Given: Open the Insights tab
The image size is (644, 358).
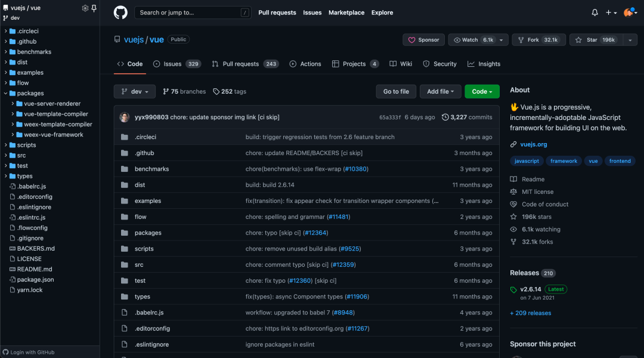Looking at the screenshot, I should pyautogui.click(x=484, y=64).
